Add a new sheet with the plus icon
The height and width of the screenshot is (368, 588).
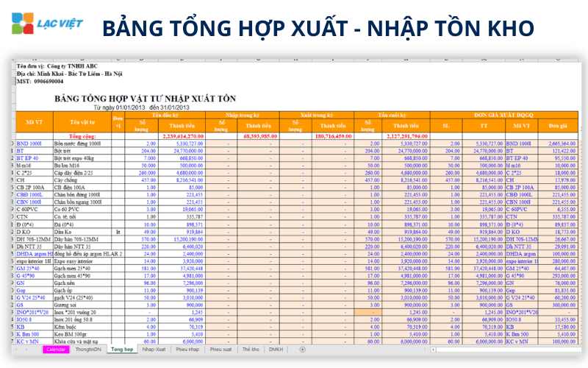coord(302,349)
